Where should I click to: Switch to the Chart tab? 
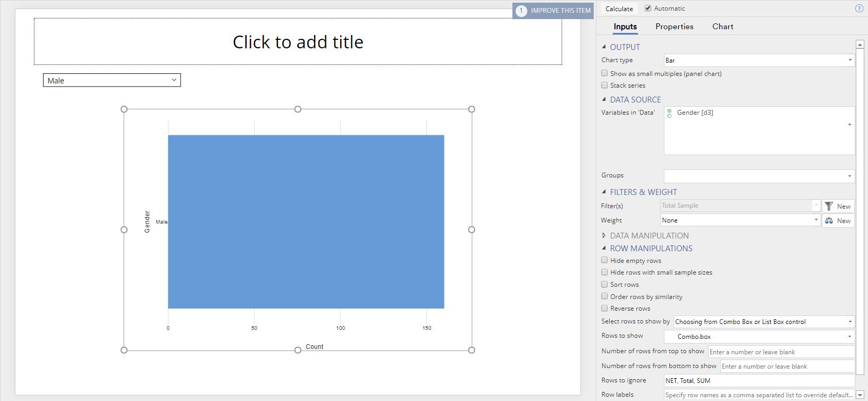pyautogui.click(x=722, y=27)
